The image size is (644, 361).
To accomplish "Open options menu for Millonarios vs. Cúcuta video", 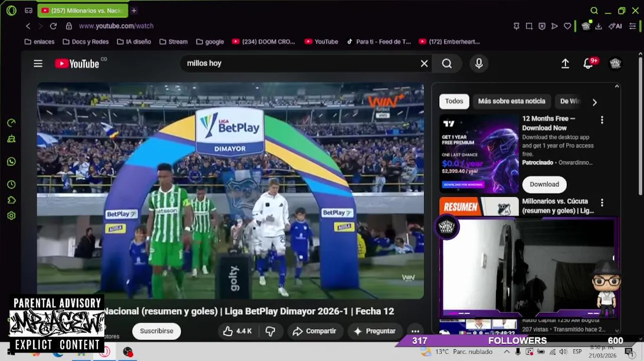I will [602, 203].
